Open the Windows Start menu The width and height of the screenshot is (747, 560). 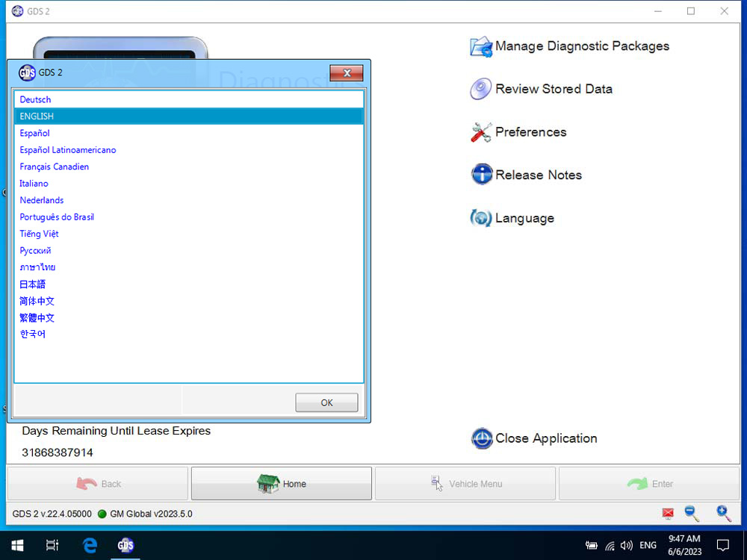click(17, 545)
